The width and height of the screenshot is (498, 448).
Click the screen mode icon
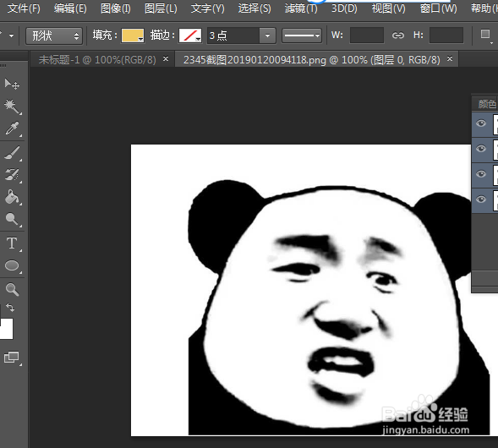12,358
